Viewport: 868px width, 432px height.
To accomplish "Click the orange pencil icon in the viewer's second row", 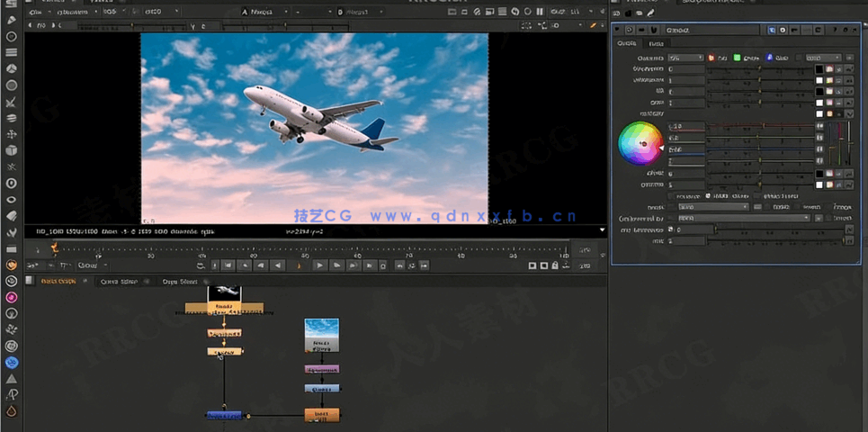I will pos(594,25).
